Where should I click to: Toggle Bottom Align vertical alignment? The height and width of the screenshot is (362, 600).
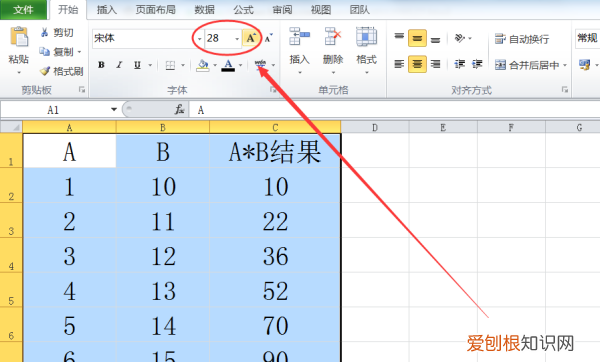(435, 39)
